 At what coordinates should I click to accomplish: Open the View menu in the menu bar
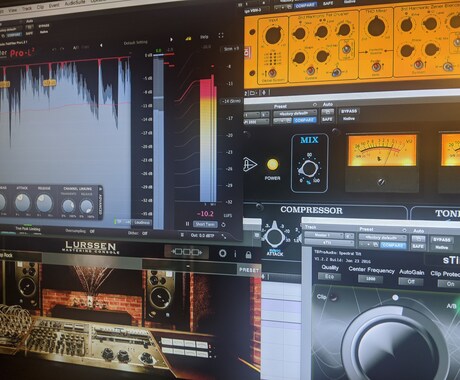coord(13,10)
